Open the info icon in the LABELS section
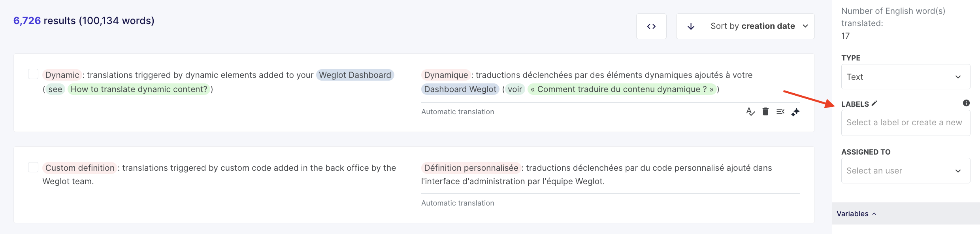Image resolution: width=980 pixels, height=234 pixels. click(966, 103)
